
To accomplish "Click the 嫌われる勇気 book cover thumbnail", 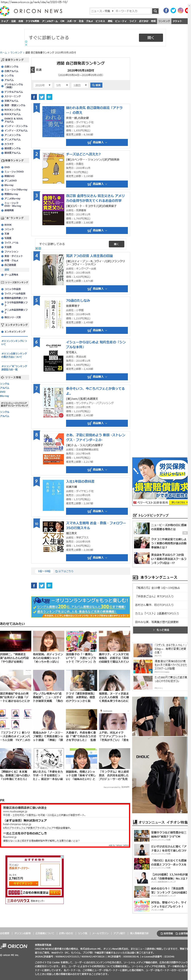I will (53, 121).
